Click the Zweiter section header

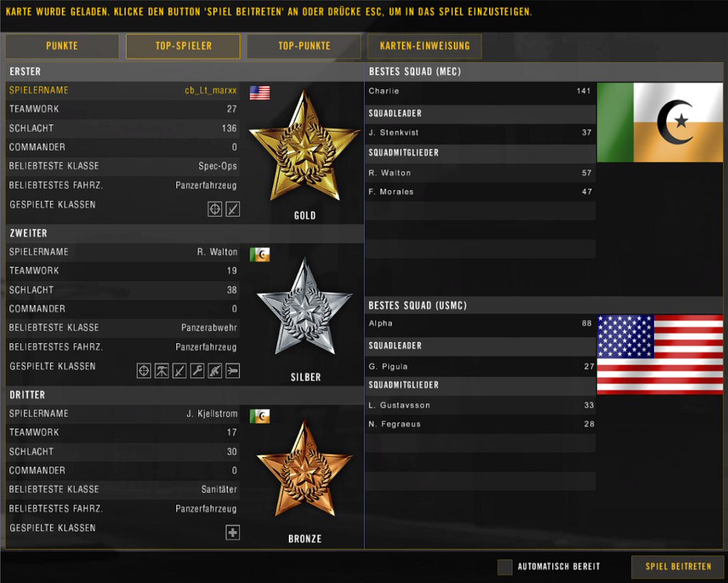point(185,233)
